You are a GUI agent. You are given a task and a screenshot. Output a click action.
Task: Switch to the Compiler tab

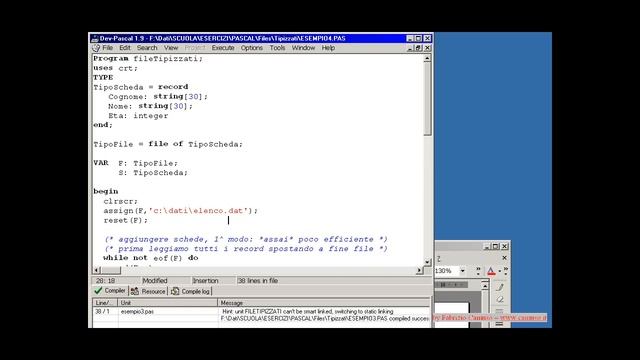tap(110, 291)
